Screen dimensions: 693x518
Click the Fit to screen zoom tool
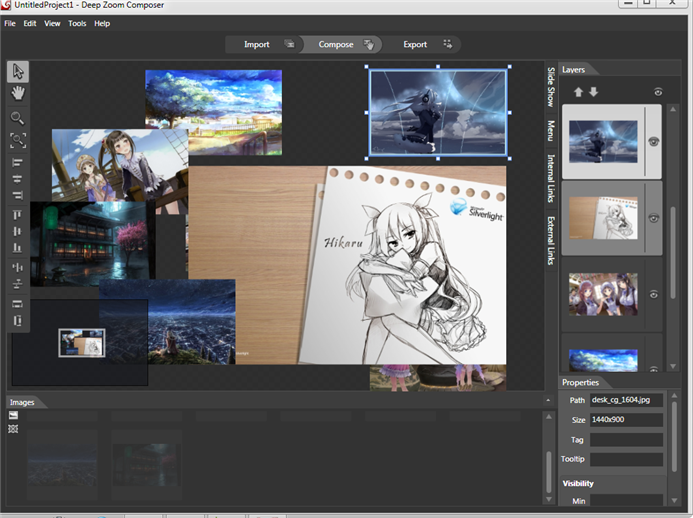(x=18, y=141)
